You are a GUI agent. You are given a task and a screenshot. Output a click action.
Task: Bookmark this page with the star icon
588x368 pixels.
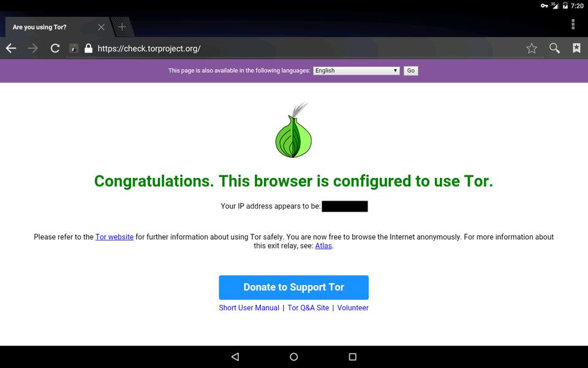tap(532, 48)
